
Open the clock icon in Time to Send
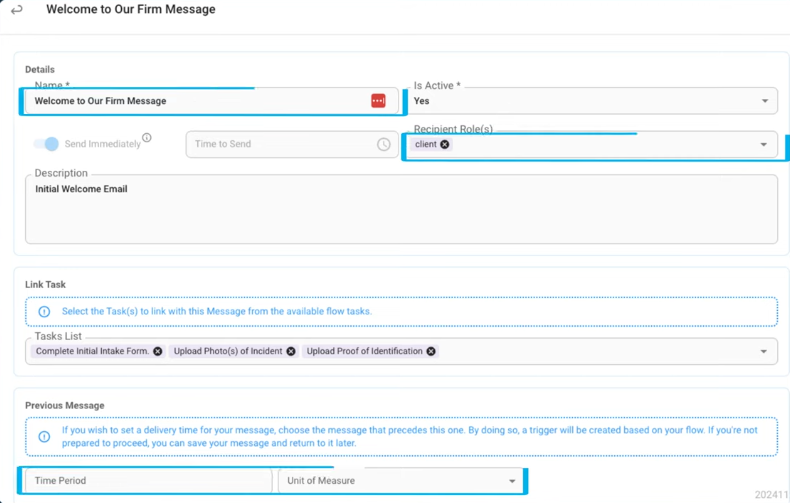pyautogui.click(x=384, y=144)
